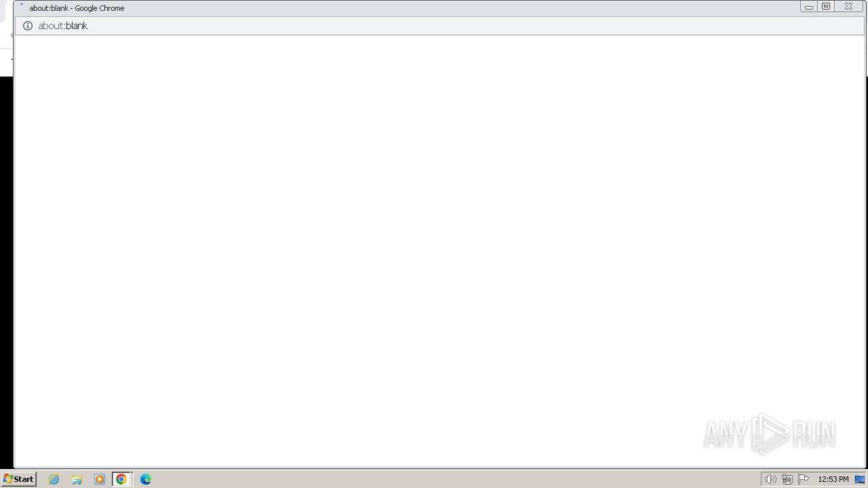The width and height of the screenshot is (868, 488).
Task: Click the site information icon beside about:blank
Action: (28, 26)
